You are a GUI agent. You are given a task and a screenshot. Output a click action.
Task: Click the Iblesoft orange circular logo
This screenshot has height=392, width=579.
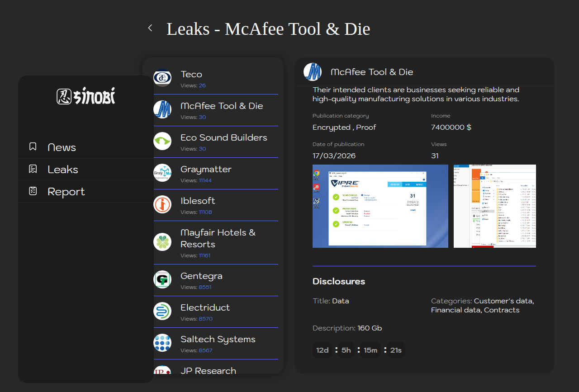162,204
